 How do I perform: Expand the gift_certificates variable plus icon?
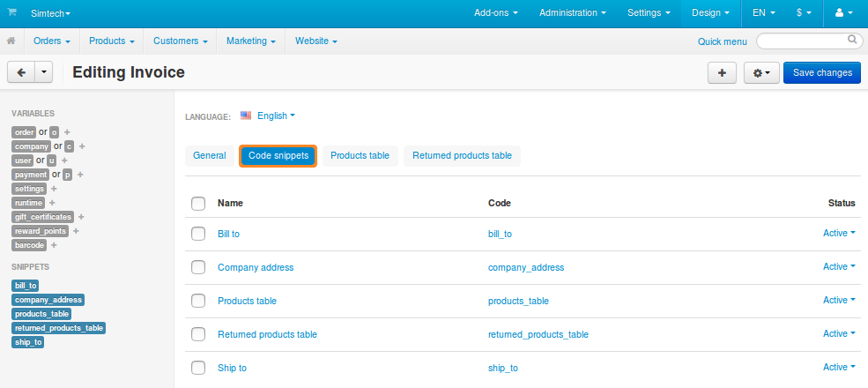coord(81,217)
